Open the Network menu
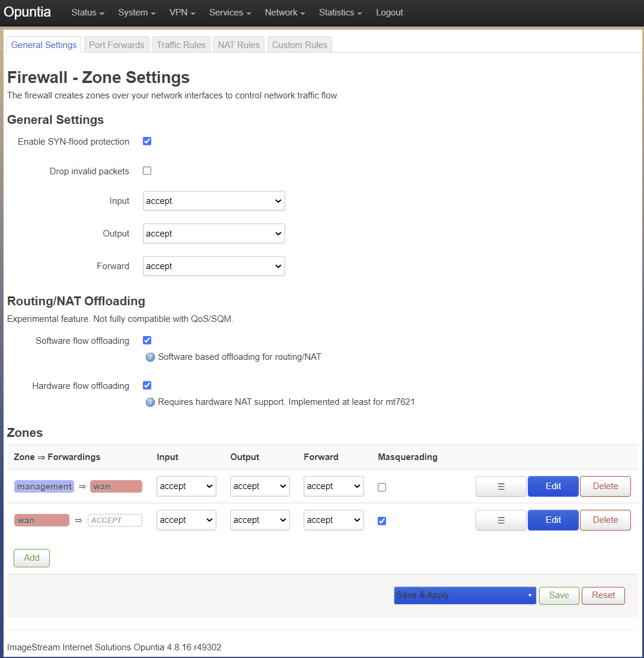 (x=285, y=12)
